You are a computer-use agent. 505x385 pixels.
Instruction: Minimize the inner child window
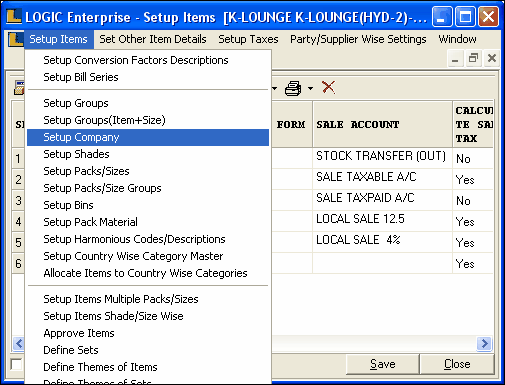pyautogui.click(x=455, y=58)
